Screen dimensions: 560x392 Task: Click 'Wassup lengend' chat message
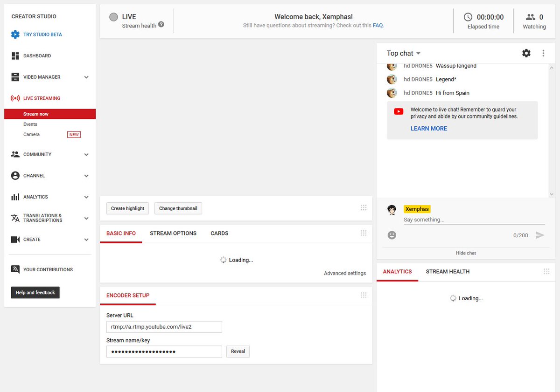coord(456,66)
